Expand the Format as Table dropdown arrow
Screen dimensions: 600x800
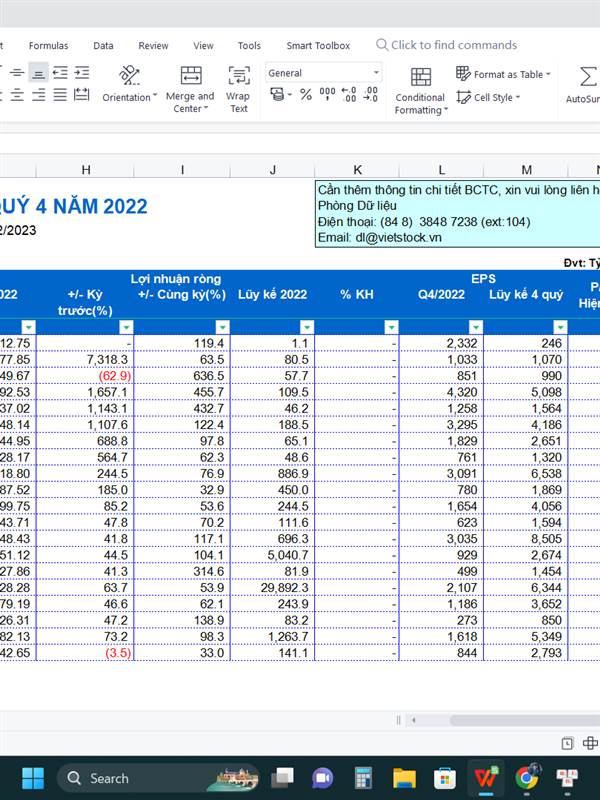click(548, 74)
